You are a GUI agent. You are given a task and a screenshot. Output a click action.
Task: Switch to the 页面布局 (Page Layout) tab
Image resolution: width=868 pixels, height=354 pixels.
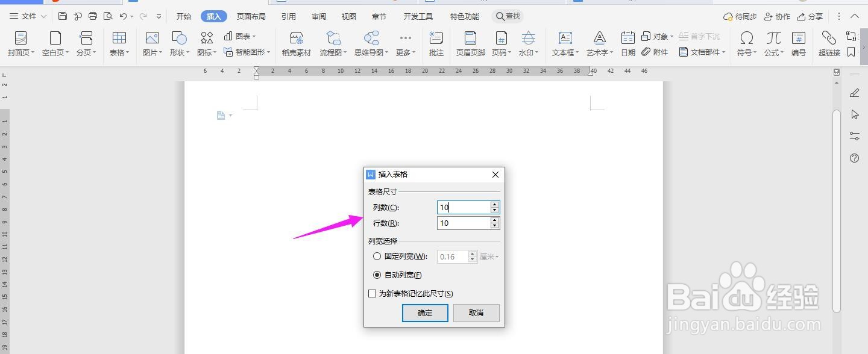click(251, 17)
